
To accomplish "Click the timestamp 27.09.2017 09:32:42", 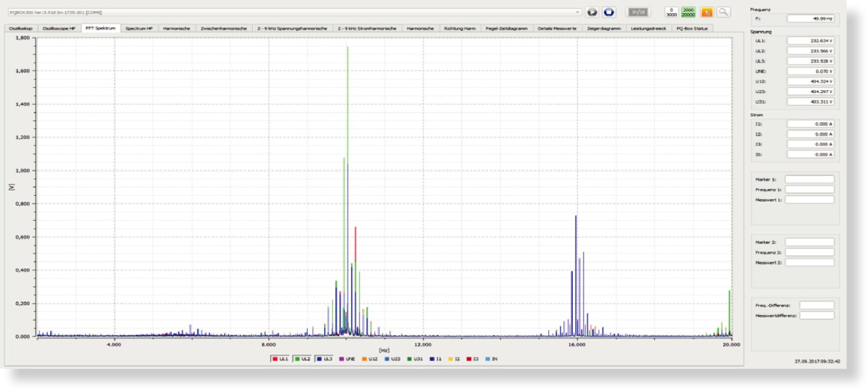I will click(x=817, y=361).
